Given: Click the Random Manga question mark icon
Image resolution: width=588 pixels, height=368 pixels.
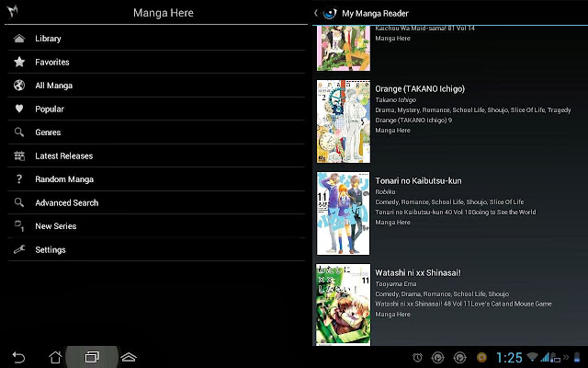Looking at the screenshot, I should pos(19,179).
